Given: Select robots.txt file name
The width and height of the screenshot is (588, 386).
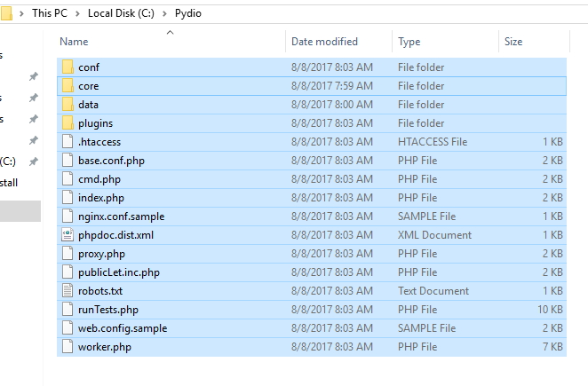Looking at the screenshot, I should [x=100, y=291].
